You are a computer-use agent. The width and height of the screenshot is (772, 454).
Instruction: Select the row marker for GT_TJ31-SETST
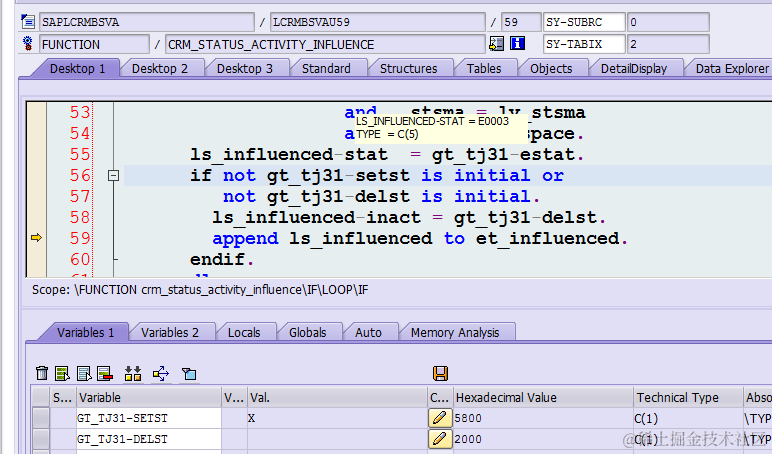[x=41, y=418]
